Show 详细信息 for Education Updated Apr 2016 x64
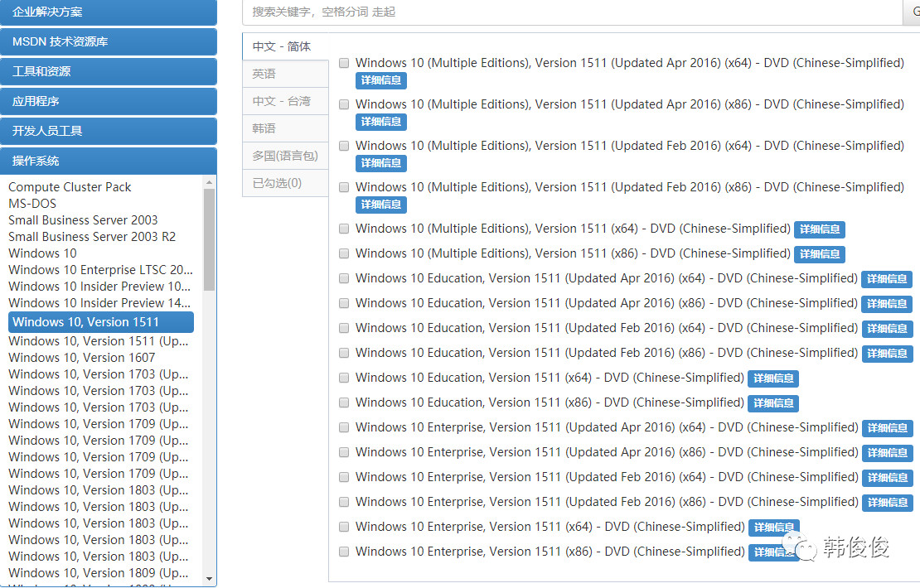The width and height of the screenshot is (920, 588). pyautogui.click(x=887, y=280)
